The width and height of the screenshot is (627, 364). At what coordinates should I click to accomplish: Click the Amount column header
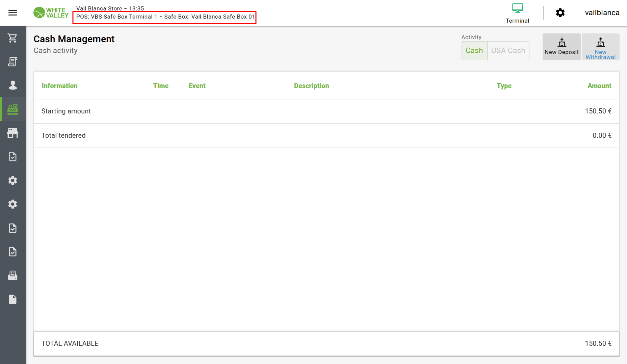[x=599, y=86]
